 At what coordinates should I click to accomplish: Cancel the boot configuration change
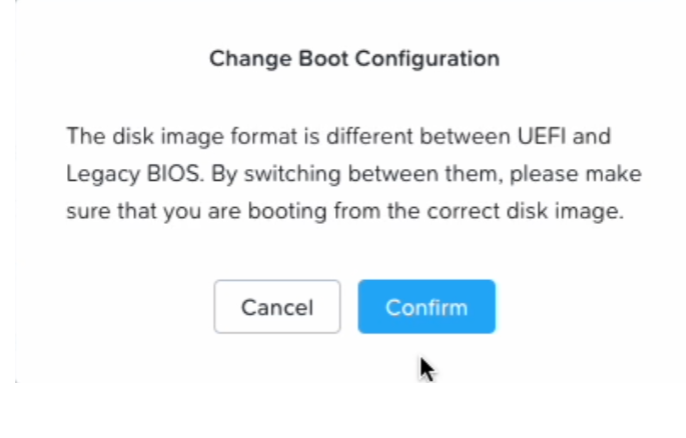[277, 307]
